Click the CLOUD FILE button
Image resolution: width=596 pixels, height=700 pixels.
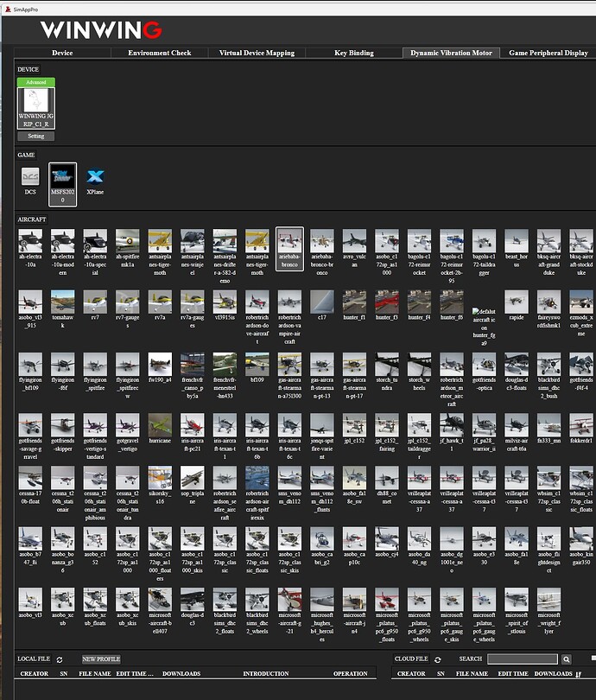click(411, 659)
